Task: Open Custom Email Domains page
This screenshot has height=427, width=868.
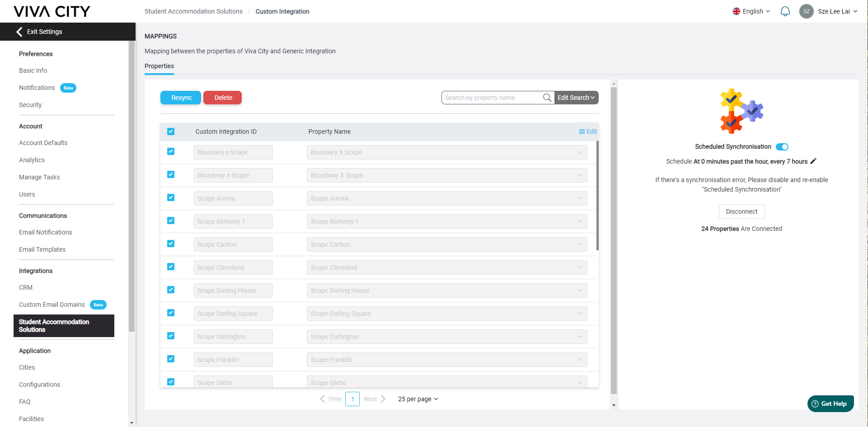Action: (52, 305)
